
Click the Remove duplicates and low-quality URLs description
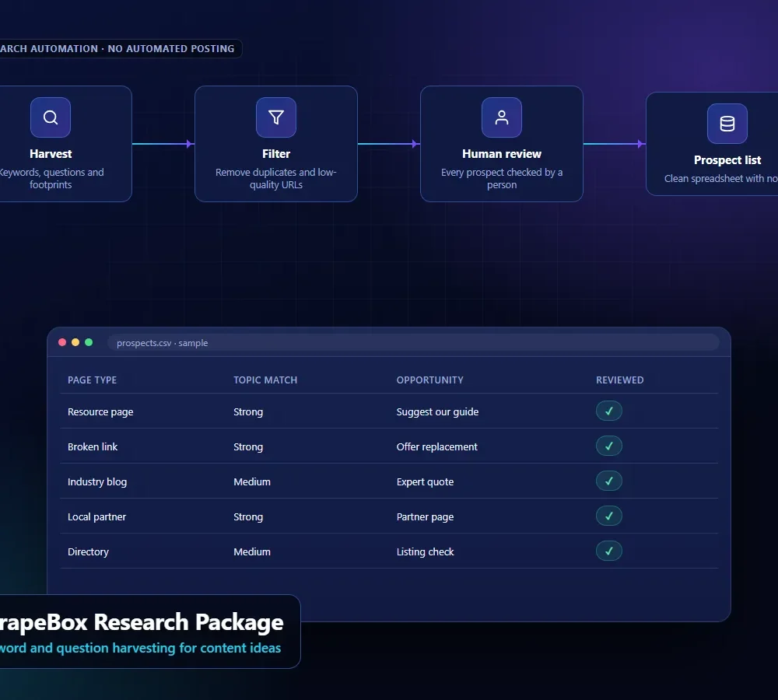pyautogui.click(x=276, y=178)
